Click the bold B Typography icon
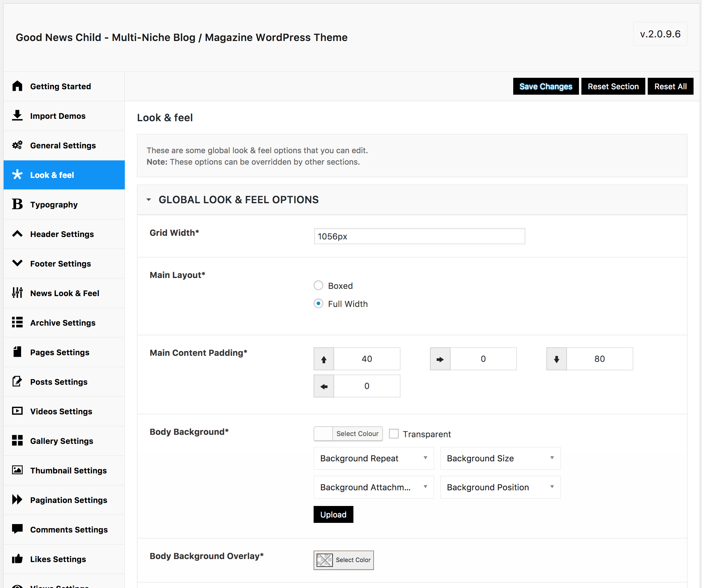 [17, 204]
